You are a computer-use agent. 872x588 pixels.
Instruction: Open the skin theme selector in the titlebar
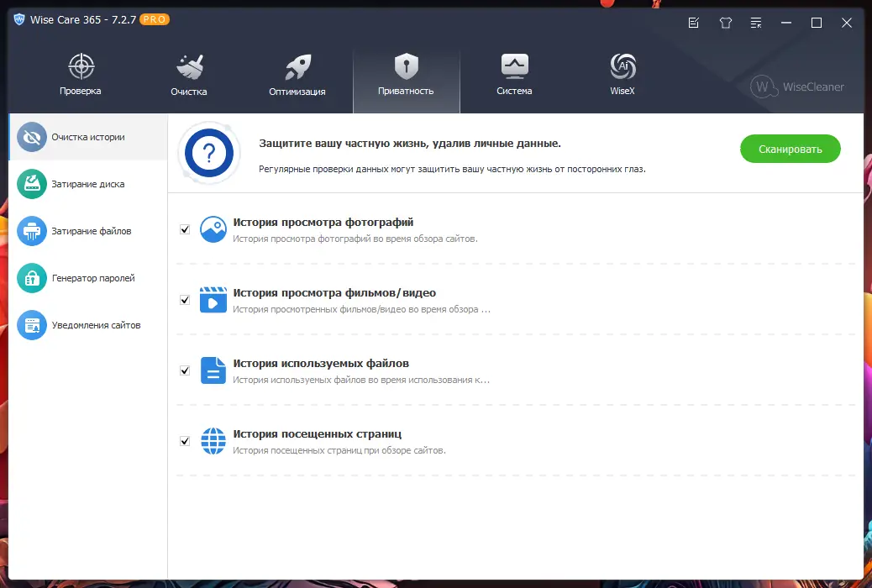click(x=725, y=23)
